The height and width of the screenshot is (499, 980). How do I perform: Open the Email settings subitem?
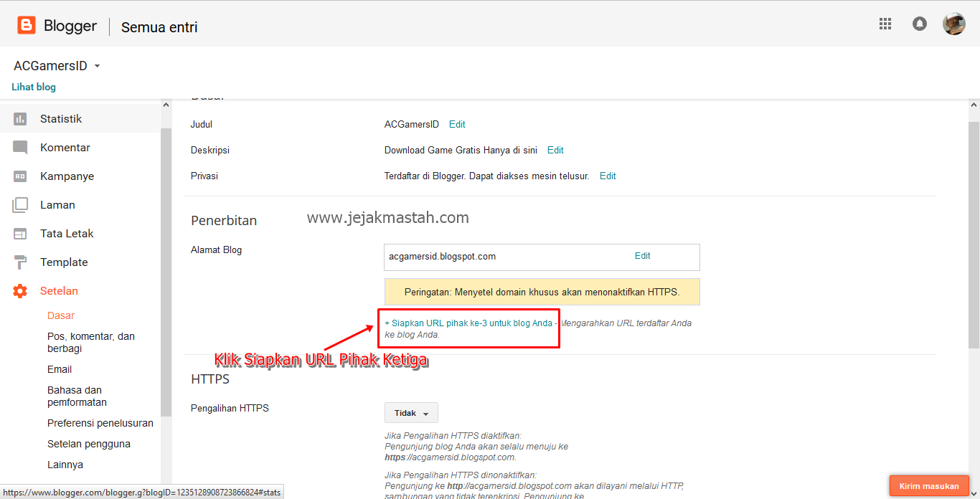coord(60,369)
